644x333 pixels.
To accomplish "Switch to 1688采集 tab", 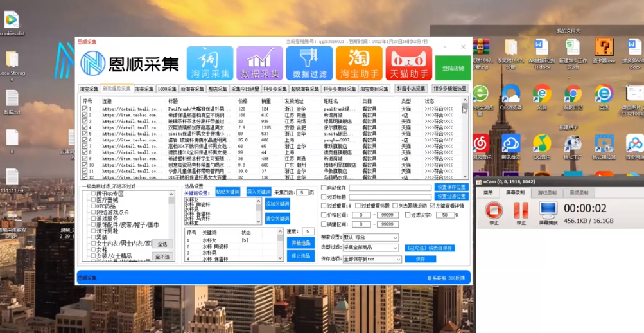I will pos(167,89).
